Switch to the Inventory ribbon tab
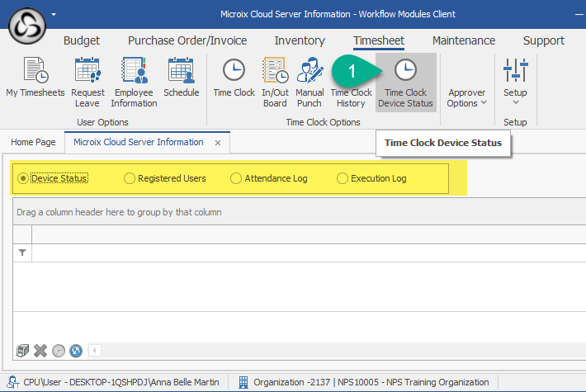Screen dimensions: 586x392 (x=300, y=40)
